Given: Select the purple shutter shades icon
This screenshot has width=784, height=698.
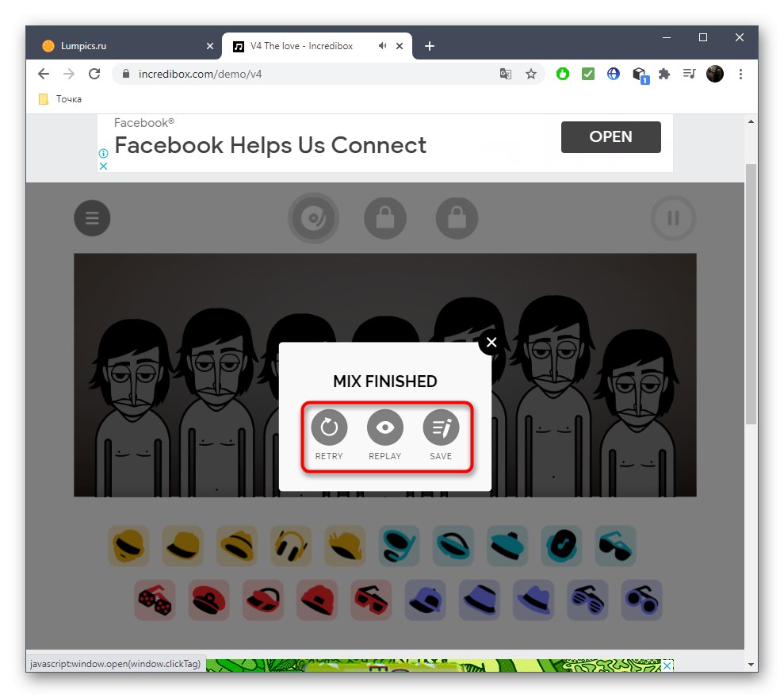Looking at the screenshot, I should point(587,600).
